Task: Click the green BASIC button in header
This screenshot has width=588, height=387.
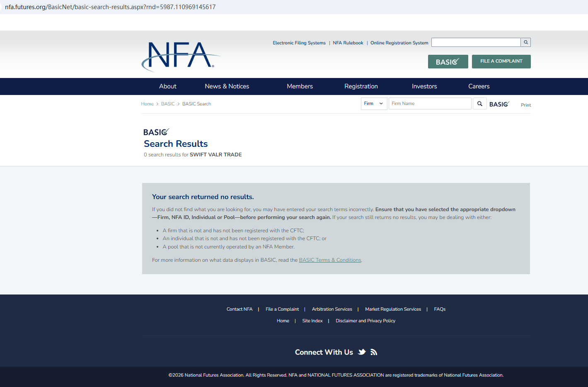Action: tap(448, 61)
